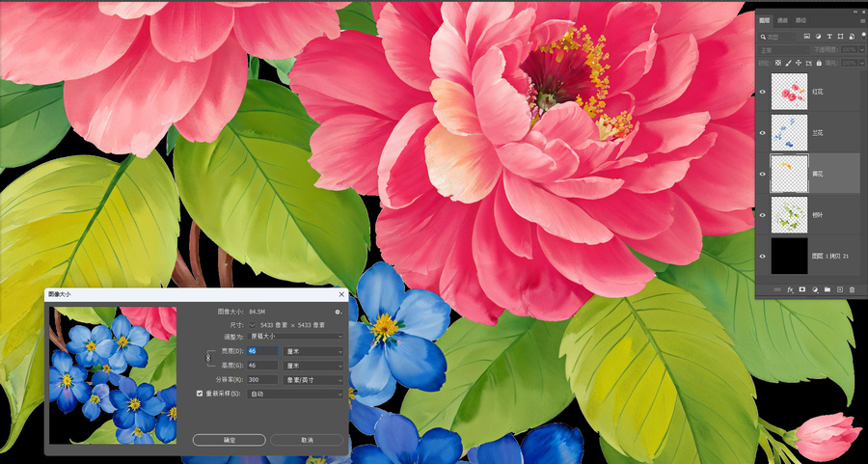The height and width of the screenshot is (464, 868).
Task: Click the 确定 OK button
Action: tap(230, 440)
